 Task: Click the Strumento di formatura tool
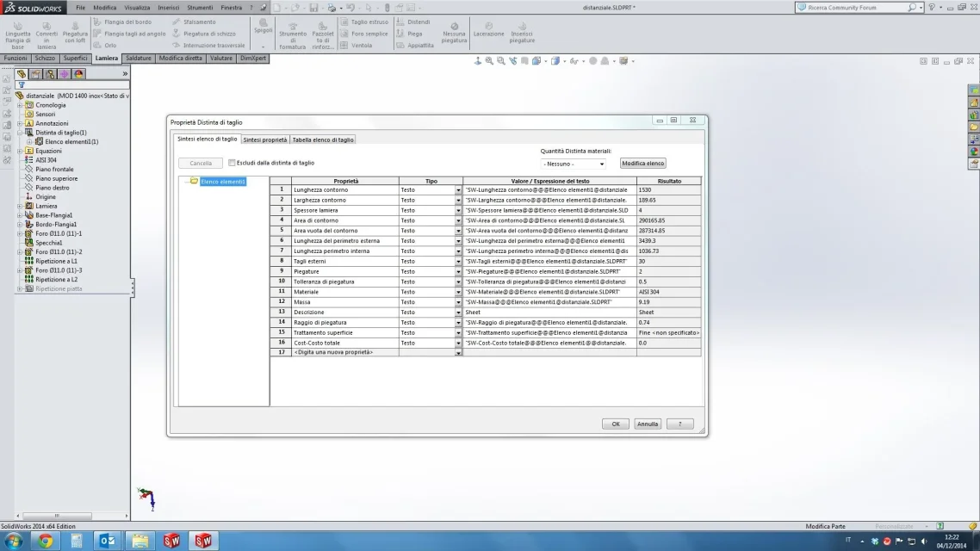tap(293, 35)
